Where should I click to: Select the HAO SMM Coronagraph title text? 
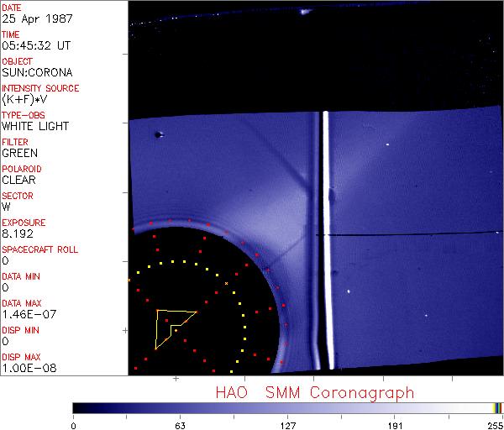point(314,392)
